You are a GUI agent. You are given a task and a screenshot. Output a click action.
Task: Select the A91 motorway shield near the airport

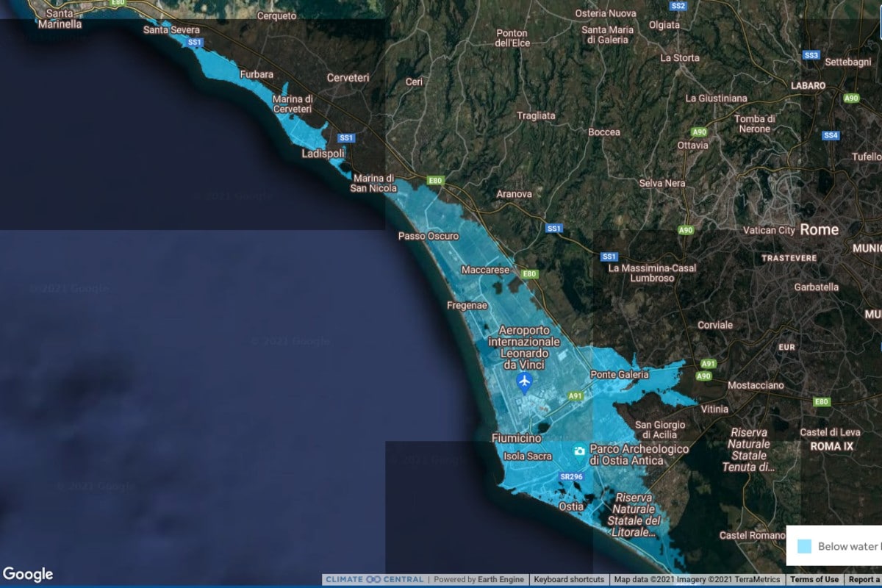576,395
